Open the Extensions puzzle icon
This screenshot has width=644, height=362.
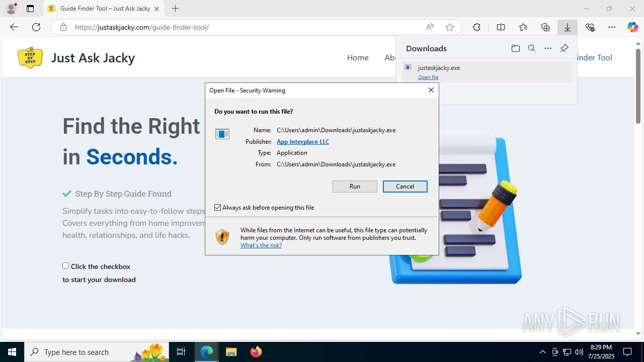tap(476, 27)
